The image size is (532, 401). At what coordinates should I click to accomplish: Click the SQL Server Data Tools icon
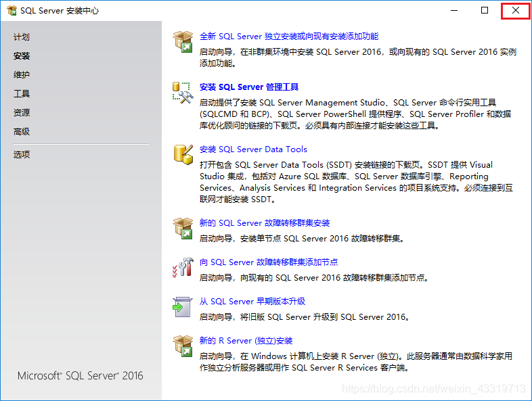(183, 155)
